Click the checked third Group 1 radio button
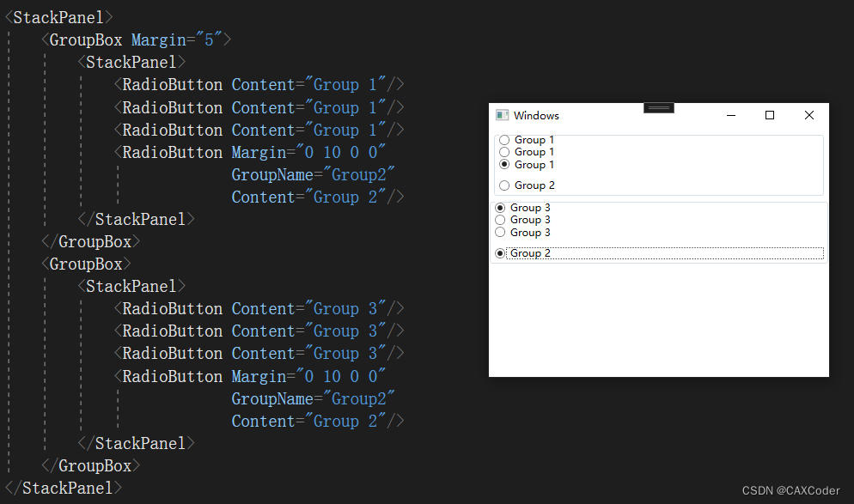Screen dimensions: 854x504 pos(504,164)
